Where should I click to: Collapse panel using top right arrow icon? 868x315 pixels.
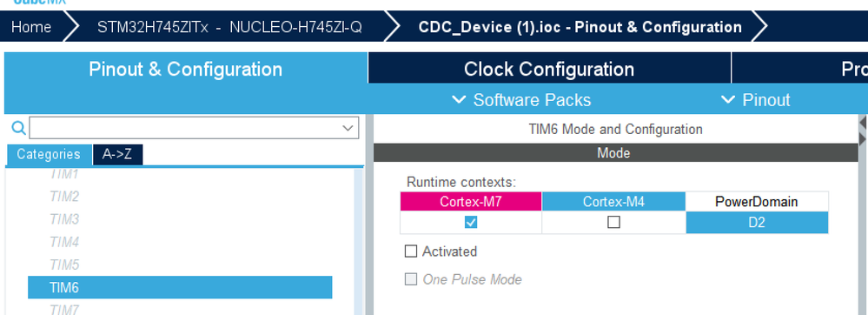pos(863,122)
